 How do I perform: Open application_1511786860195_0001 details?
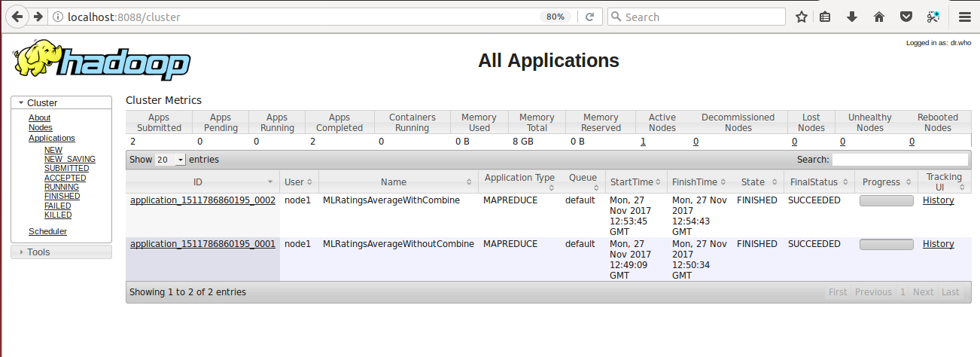tap(202, 244)
